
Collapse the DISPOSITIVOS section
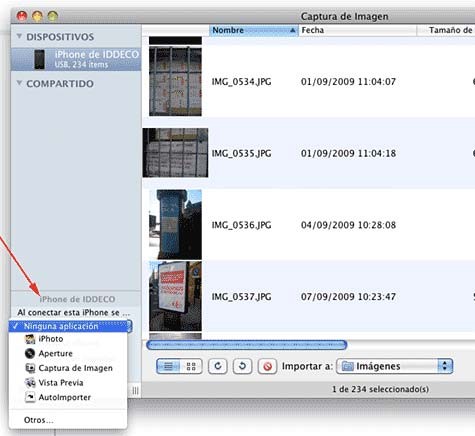19,36
